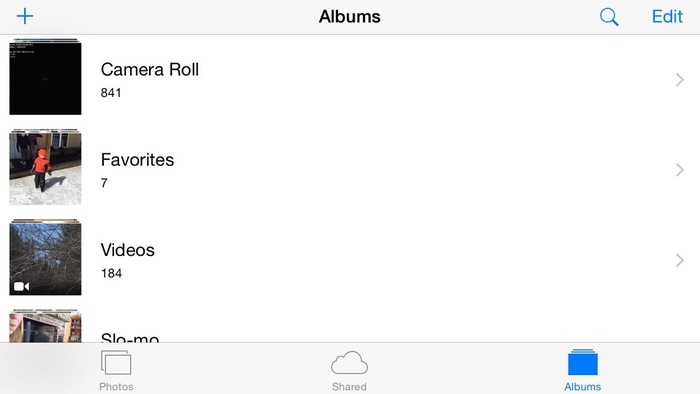Click the Edit button

(x=667, y=17)
